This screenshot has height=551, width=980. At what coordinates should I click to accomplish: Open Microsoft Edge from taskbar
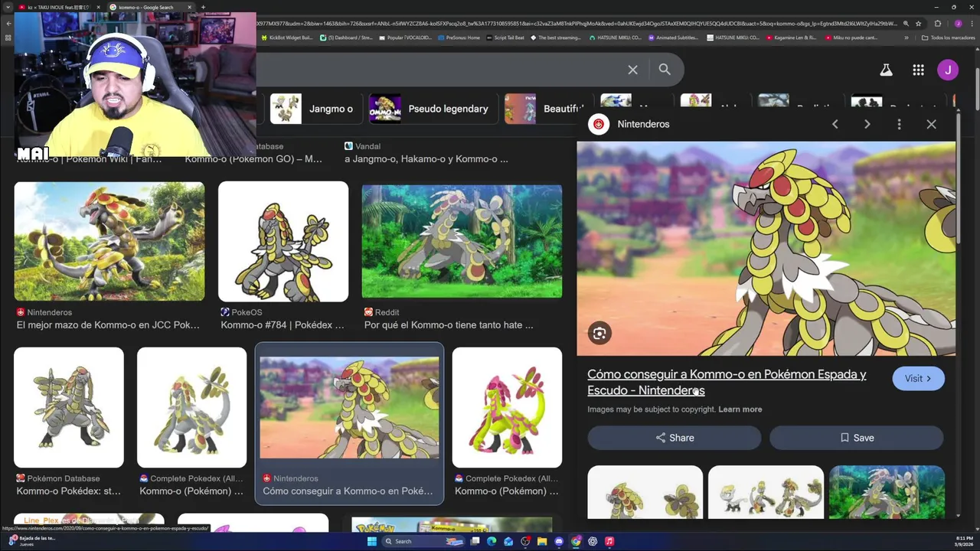click(492, 541)
